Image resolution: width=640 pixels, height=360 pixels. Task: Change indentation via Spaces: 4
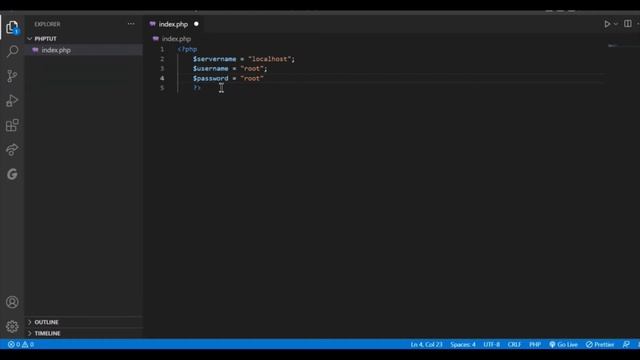[463, 344]
